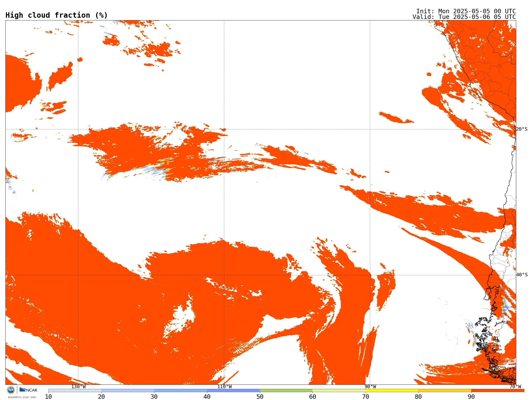Screen dimensions: 532x400
Task: Click the colorbar tick label 90
Action: pyautogui.click(x=471, y=397)
